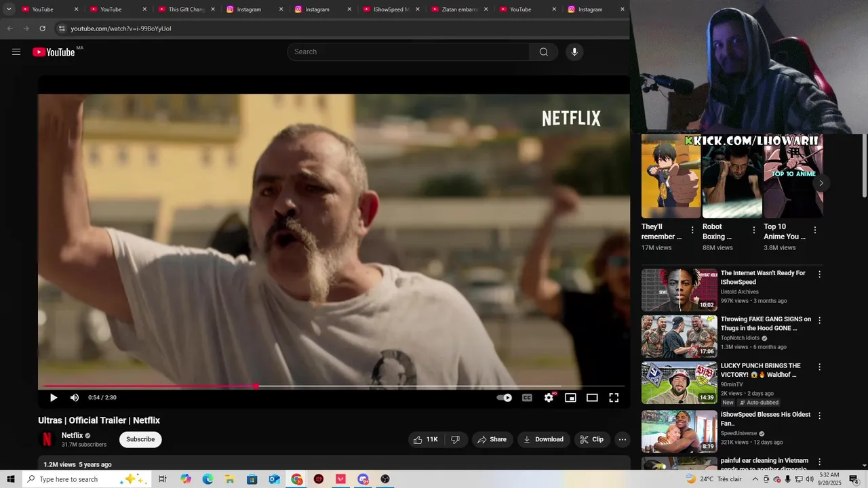Open options for Top 10 Anime short
Image resolution: width=868 pixels, height=488 pixels.
(815, 230)
